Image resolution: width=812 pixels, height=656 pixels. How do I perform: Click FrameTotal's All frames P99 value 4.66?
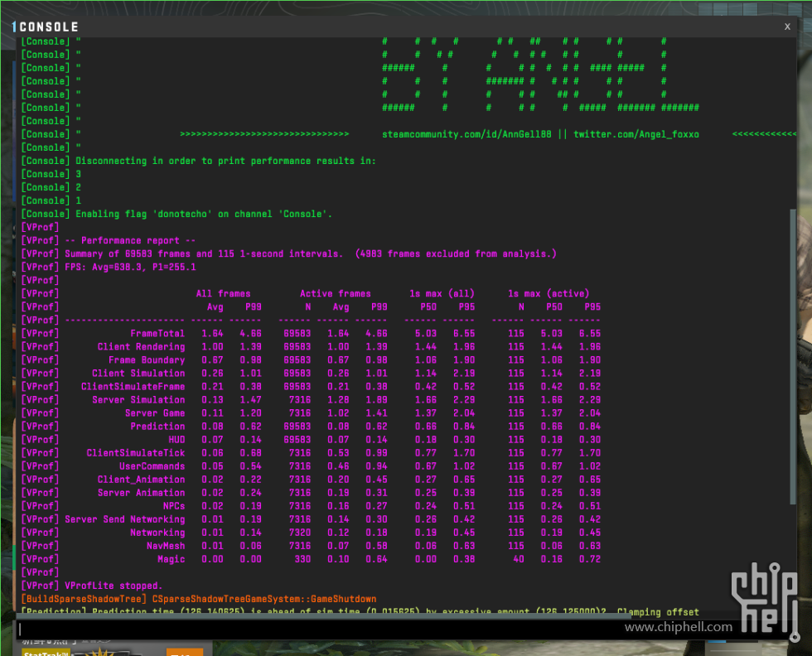[250, 334]
